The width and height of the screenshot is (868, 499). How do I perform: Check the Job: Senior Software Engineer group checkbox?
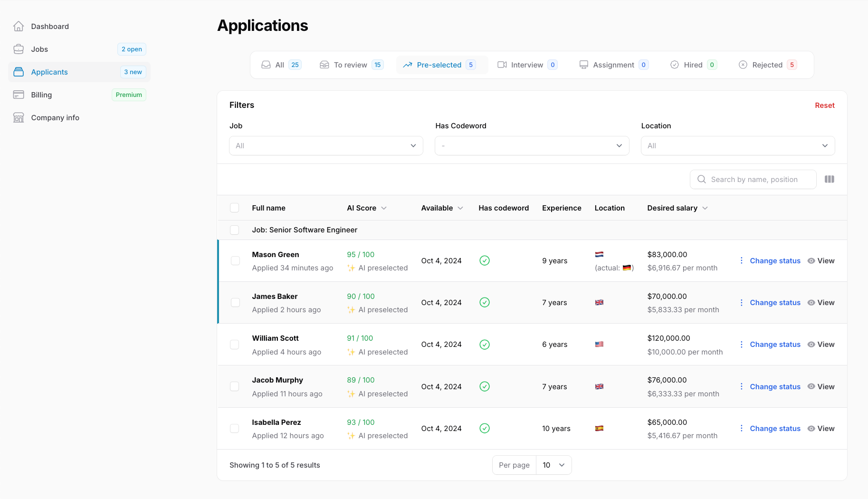(234, 230)
